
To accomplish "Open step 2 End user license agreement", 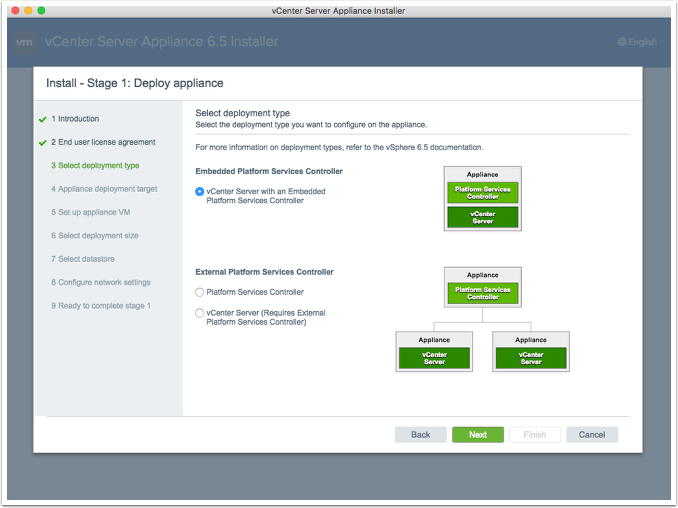I will pos(103,142).
